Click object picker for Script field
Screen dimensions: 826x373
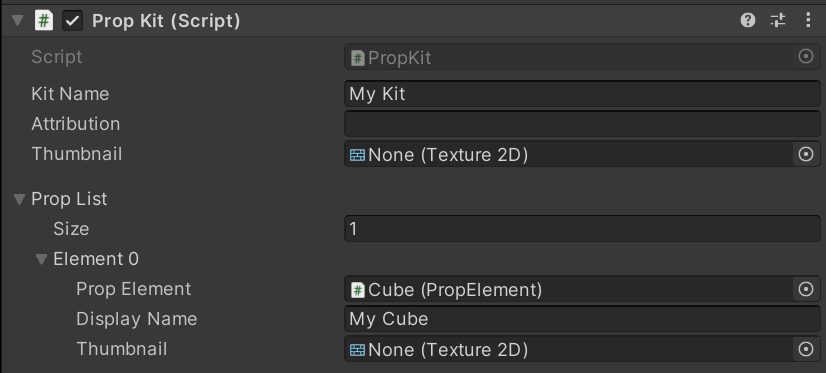[806, 56]
